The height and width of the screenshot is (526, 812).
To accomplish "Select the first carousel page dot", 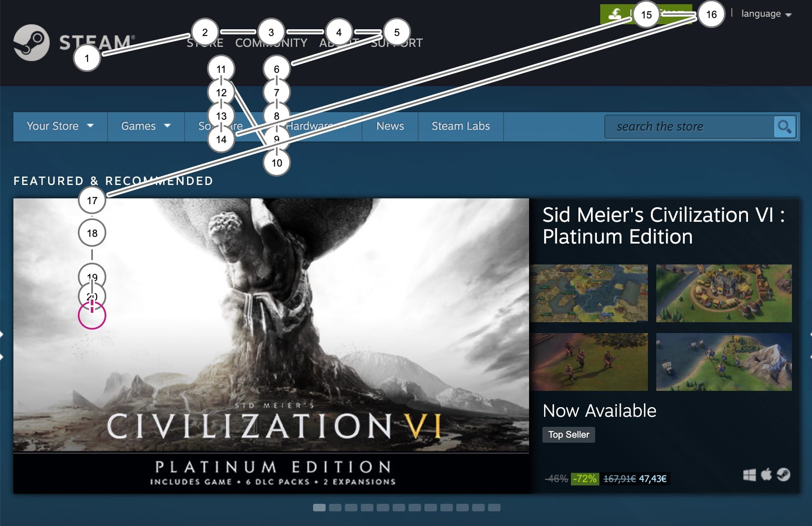I will click(x=319, y=508).
